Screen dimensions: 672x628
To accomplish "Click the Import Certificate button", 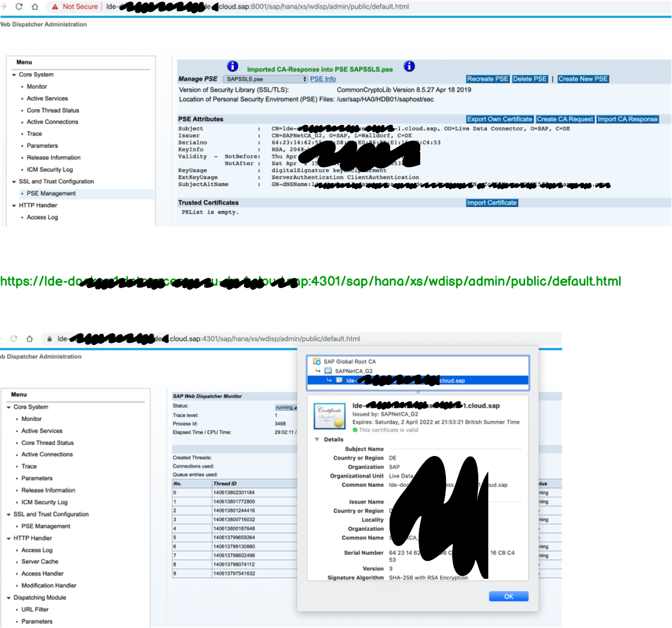I will click(492, 203).
